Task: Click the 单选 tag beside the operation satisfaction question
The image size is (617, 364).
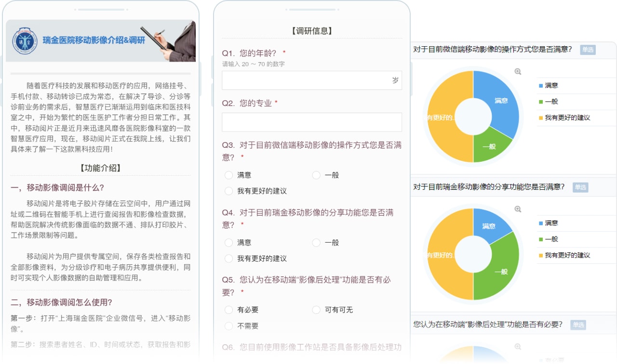Action: pyautogui.click(x=588, y=50)
